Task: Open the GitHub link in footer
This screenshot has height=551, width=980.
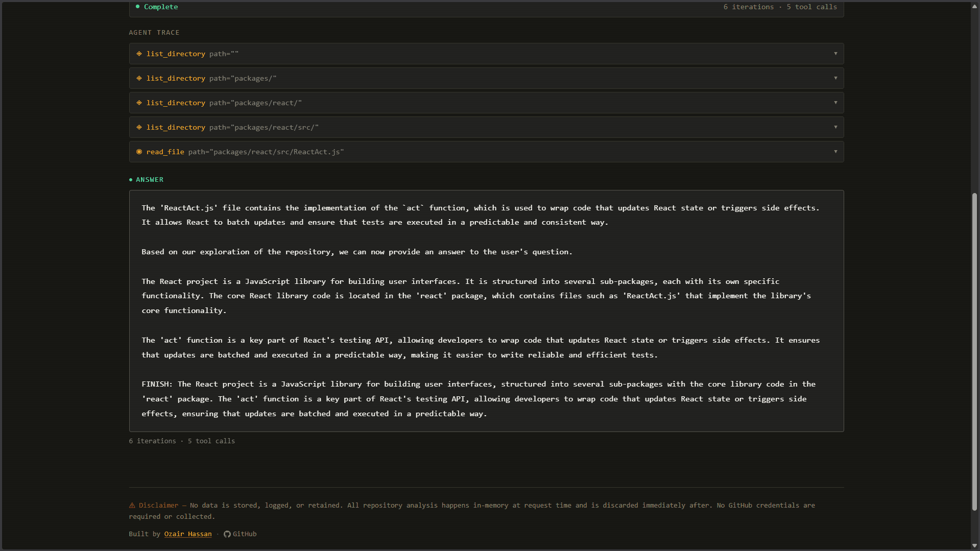Action: click(245, 534)
